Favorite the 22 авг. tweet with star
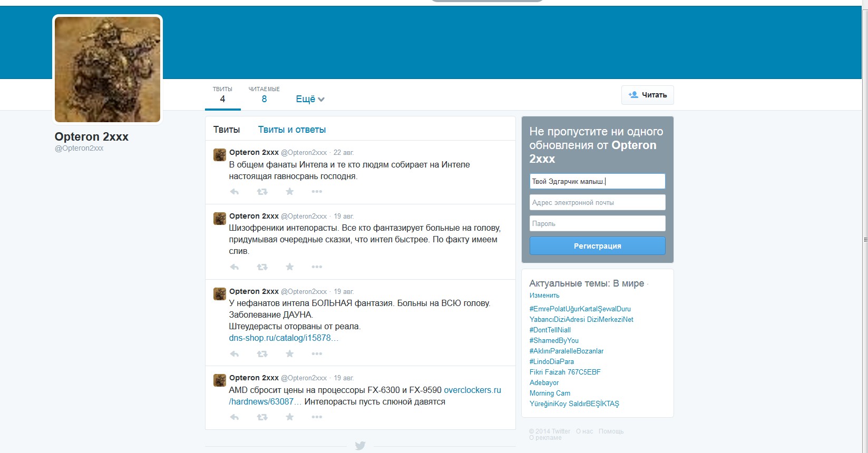Screen dimensions: 868x453 pyautogui.click(x=289, y=192)
